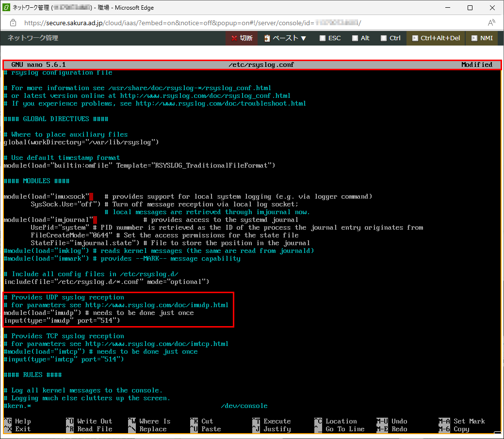Click the # Provides UDP syslog reception comment
Image resolution: width=504 pixels, height=439 pixels.
pos(64,298)
